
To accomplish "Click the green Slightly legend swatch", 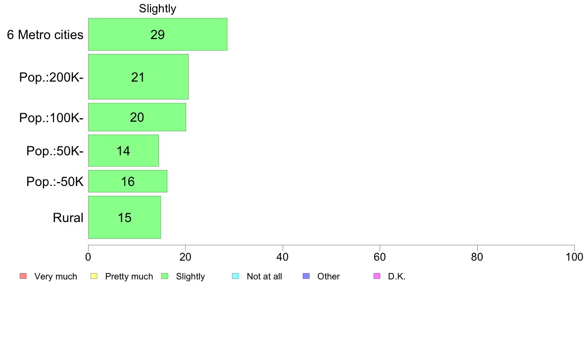I will click(x=165, y=276).
